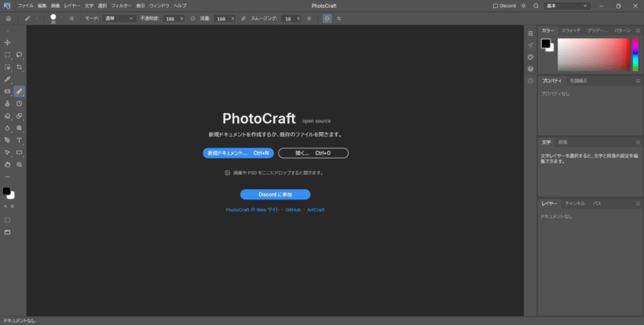Click the vertical hue slider
This screenshot has height=325, width=644.
pos(635,55)
